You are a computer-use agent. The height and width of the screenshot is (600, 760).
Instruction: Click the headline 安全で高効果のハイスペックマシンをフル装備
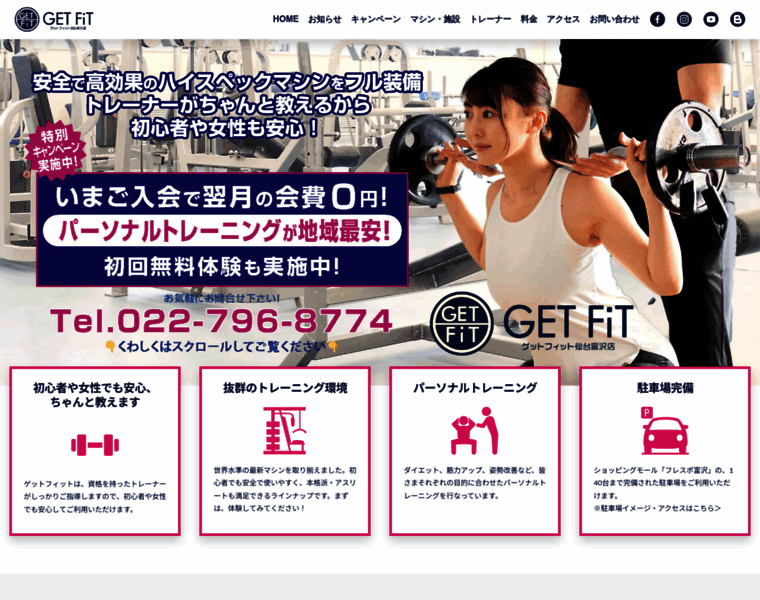pyautogui.click(x=228, y=82)
